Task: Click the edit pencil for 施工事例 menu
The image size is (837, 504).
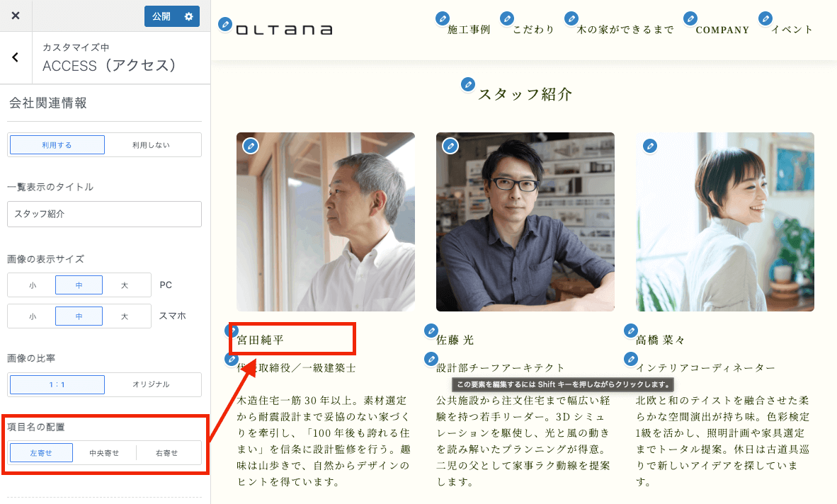Action: pyautogui.click(x=442, y=18)
